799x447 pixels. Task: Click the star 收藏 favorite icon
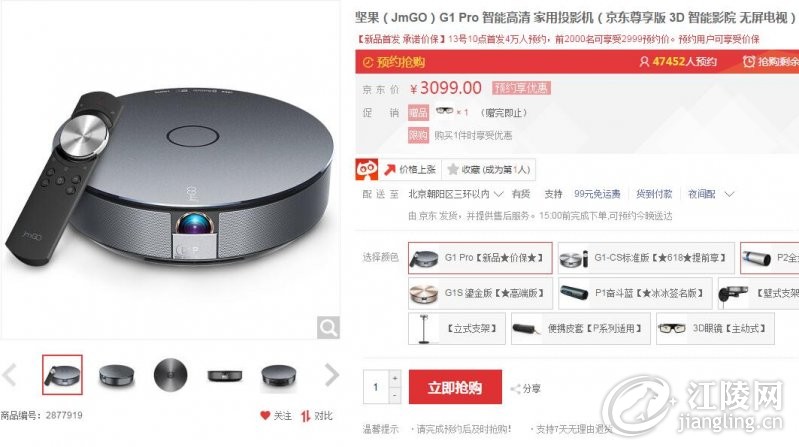pos(452,170)
